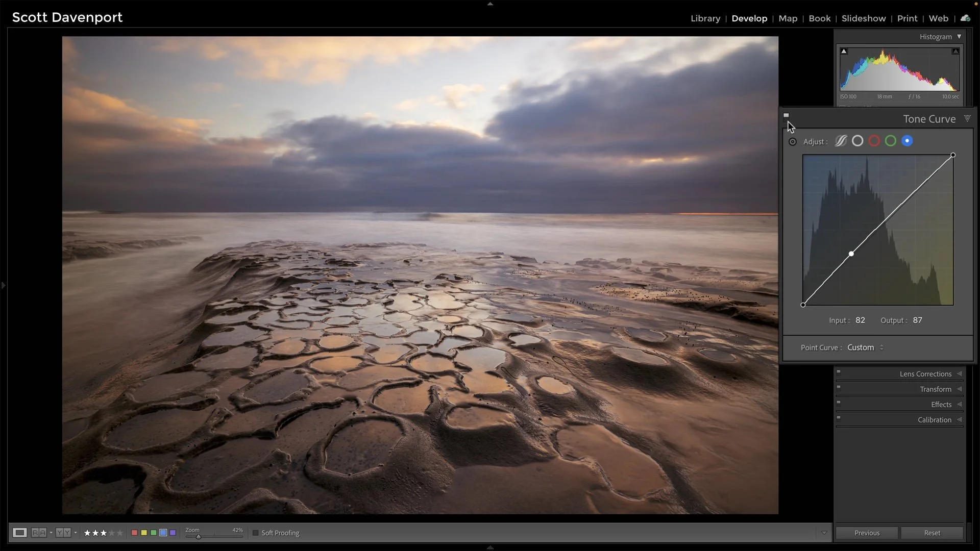Apply the red color label swatch
Screen dimensions: 980x551
[x=134, y=533]
